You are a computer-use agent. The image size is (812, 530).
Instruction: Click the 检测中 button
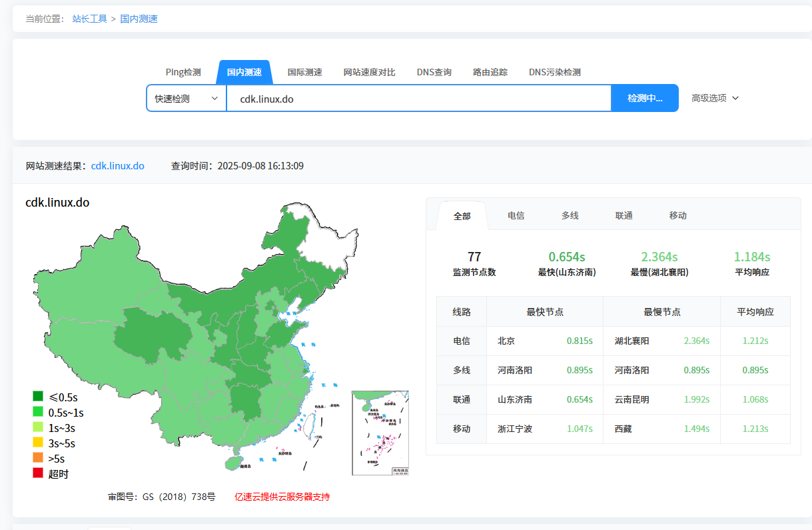point(645,98)
